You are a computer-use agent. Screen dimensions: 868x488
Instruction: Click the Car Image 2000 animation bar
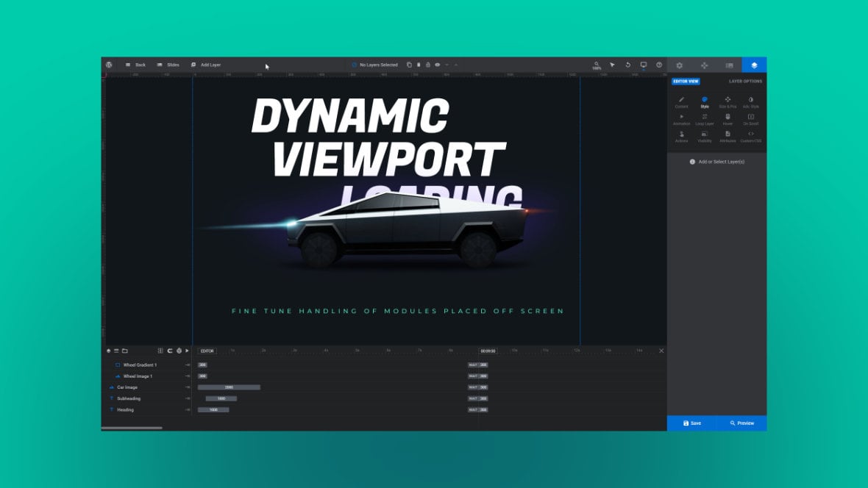[x=229, y=387]
